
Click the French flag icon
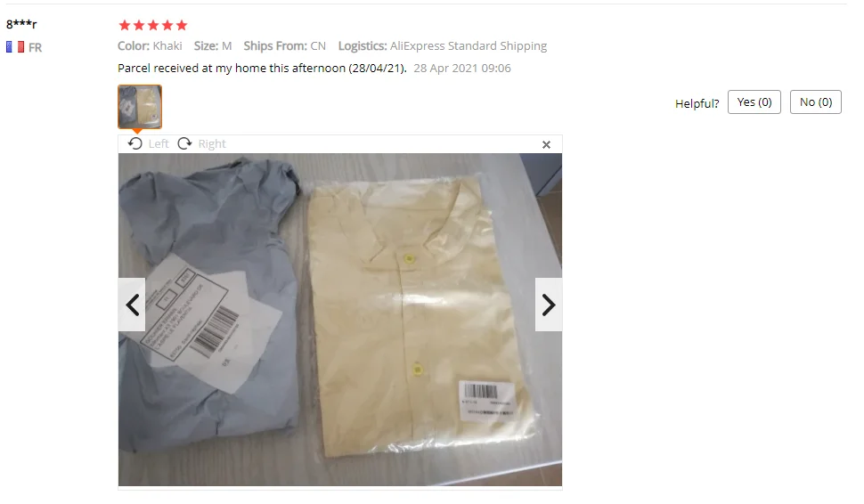pos(15,47)
